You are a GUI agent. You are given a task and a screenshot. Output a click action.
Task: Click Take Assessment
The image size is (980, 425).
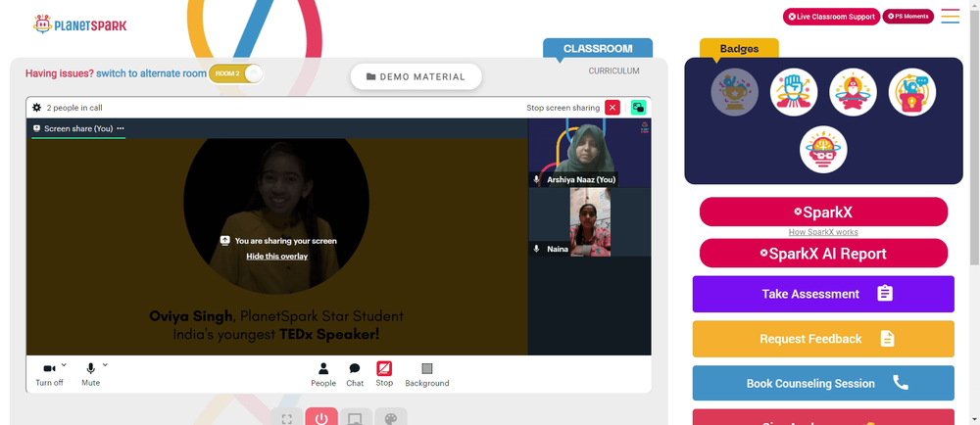[823, 294]
